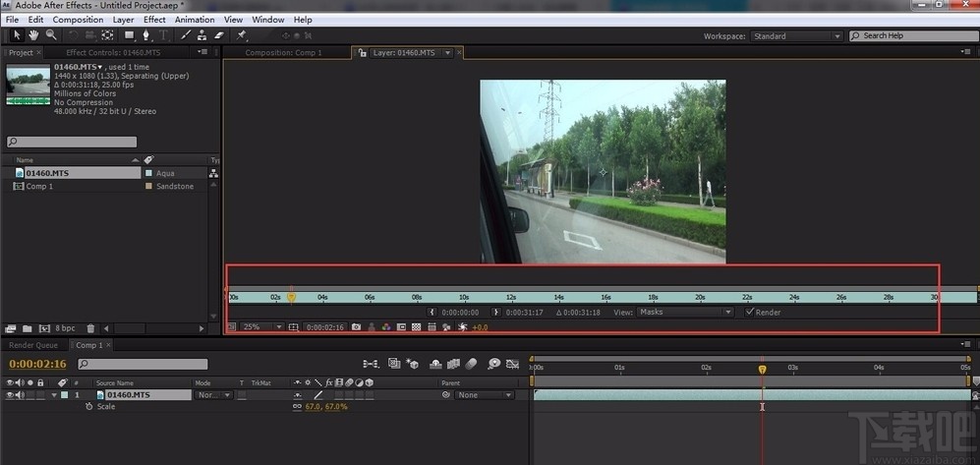Open the Project panel options menu
Screen dimensions: 980x465
pos(202,52)
